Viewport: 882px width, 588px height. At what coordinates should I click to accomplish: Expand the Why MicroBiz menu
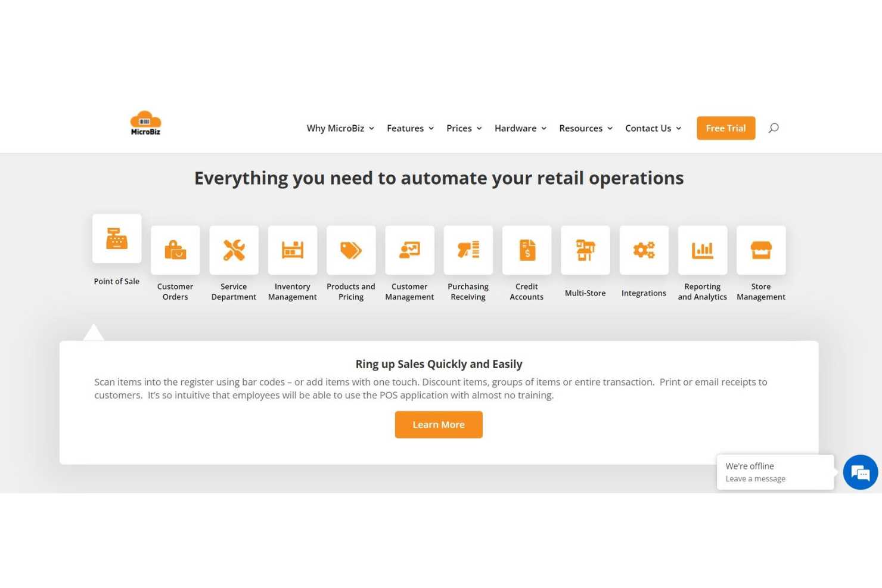(340, 128)
